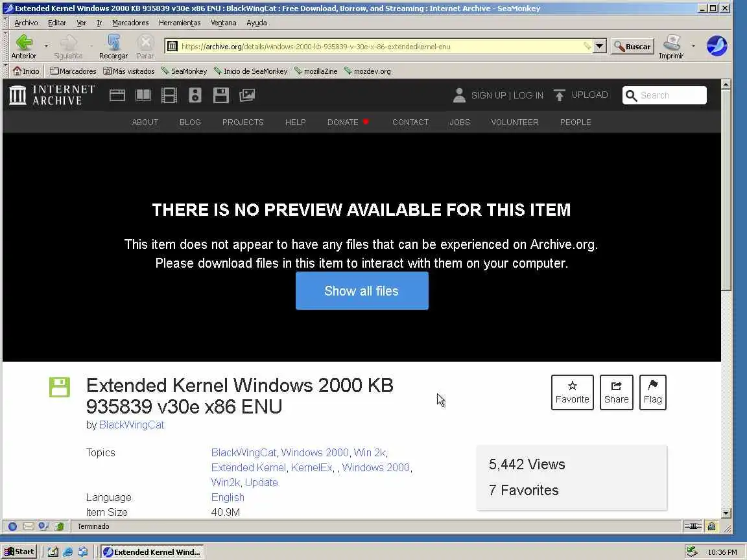Open the Audio speaker icon

[x=195, y=95]
